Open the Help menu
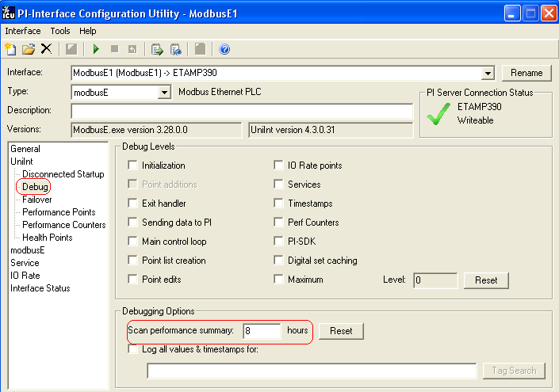The height and width of the screenshot is (392, 559). pyautogui.click(x=88, y=31)
